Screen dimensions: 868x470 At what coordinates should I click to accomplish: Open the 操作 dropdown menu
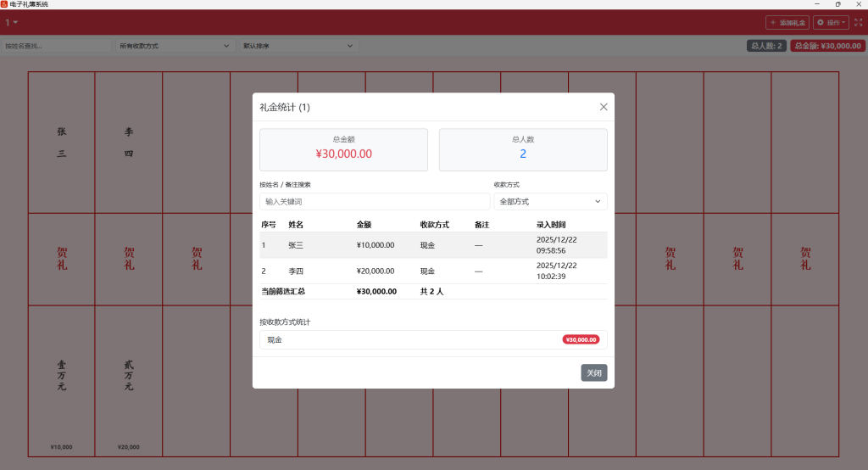[x=831, y=23]
